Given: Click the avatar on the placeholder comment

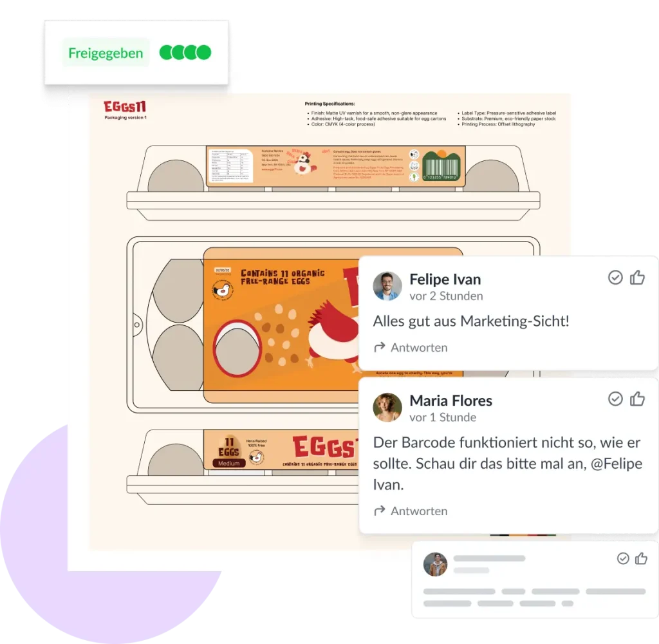Looking at the screenshot, I should click(x=435, y=564).
